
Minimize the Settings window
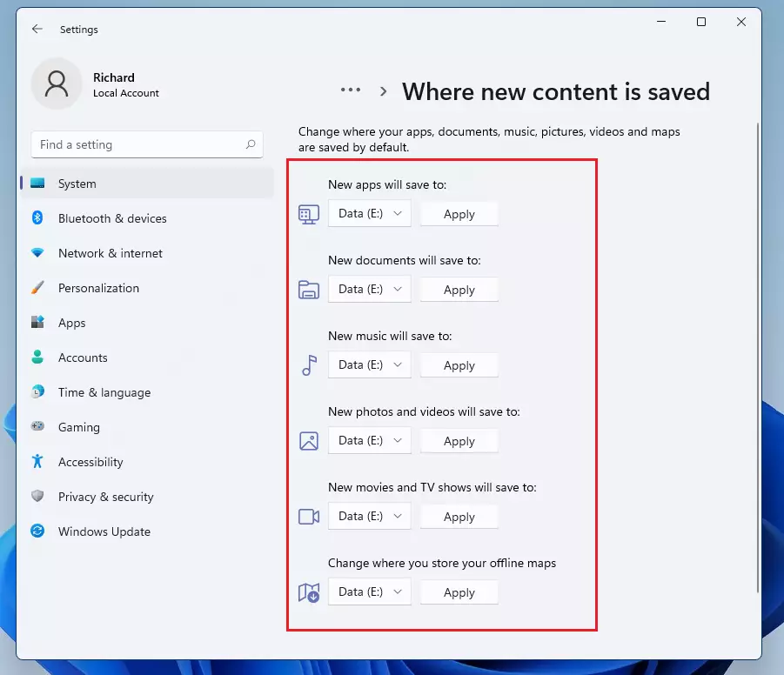point(661,22)
